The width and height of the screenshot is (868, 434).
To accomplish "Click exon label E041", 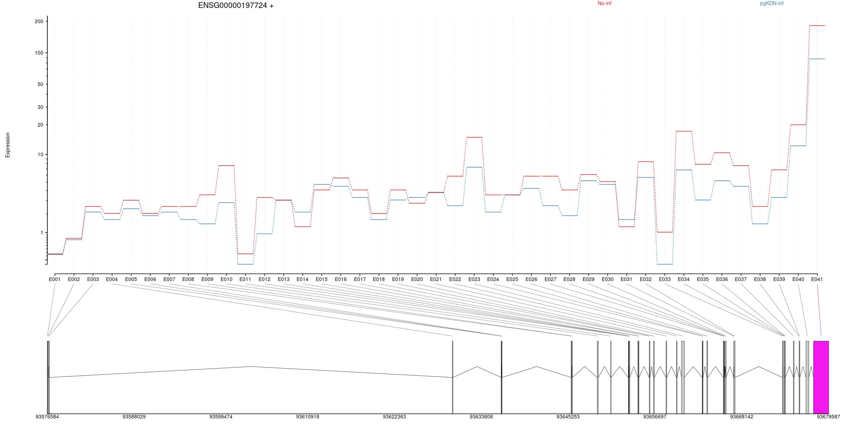I will click(817, 279).
